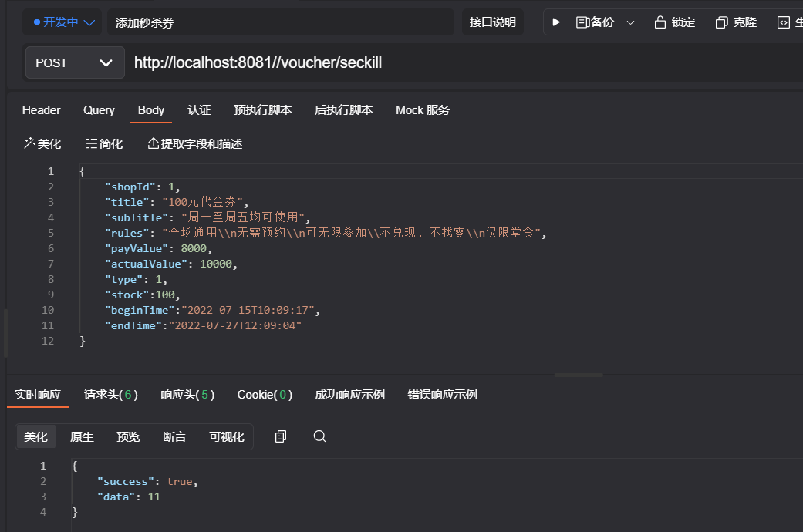Click the play/run icon in top toolbar

coord(556,22)
